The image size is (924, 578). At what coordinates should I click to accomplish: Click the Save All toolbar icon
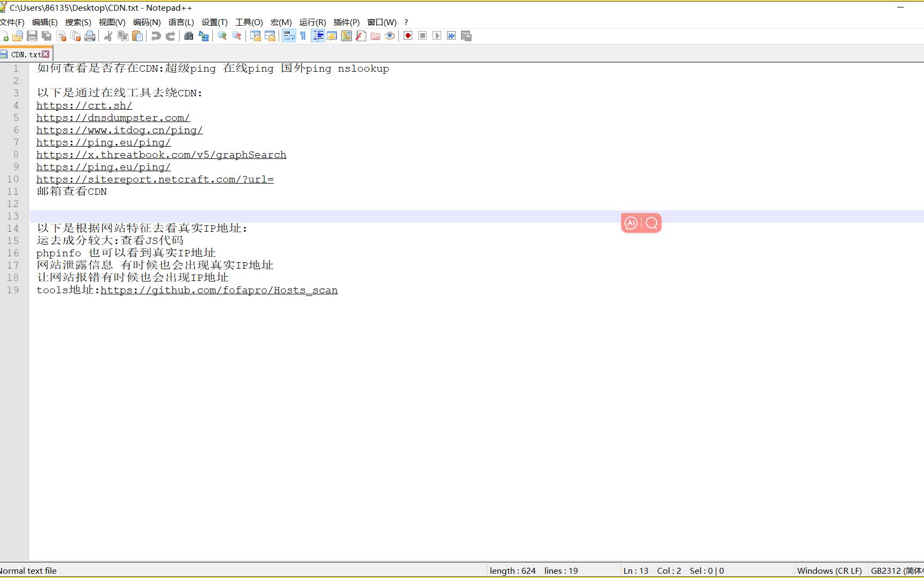coord(47,36)
